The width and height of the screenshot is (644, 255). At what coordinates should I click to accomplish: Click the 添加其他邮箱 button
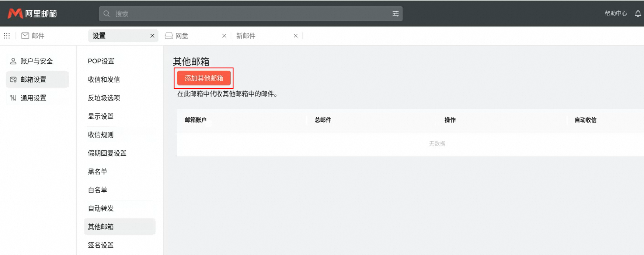click(x=204, y=78)
